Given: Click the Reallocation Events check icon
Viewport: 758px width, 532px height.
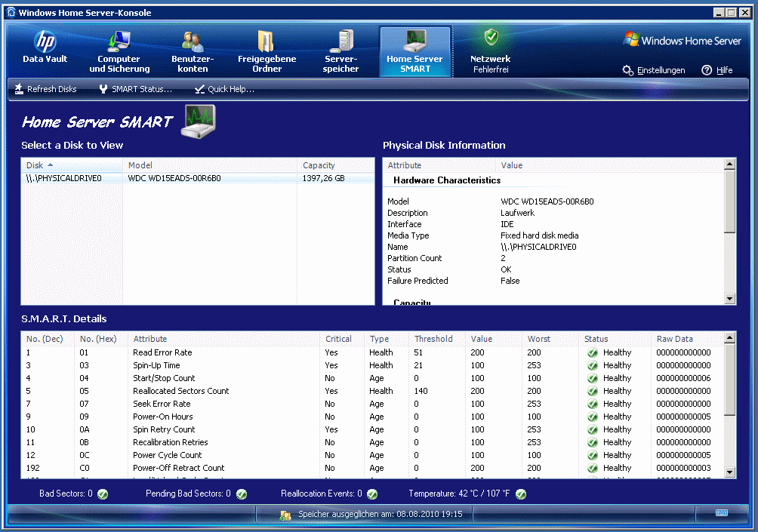Looking at the screenshot, I should [x=372, y=494].
